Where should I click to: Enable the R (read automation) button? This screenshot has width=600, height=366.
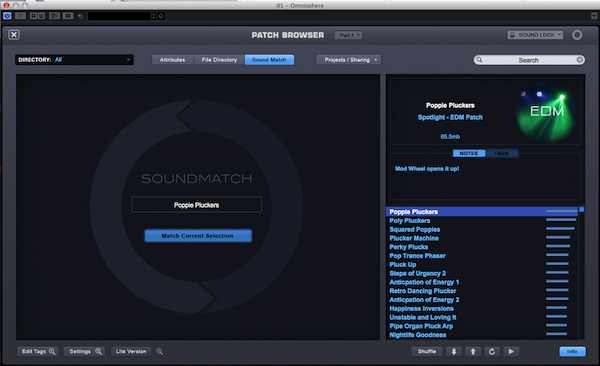coord(33,16)
